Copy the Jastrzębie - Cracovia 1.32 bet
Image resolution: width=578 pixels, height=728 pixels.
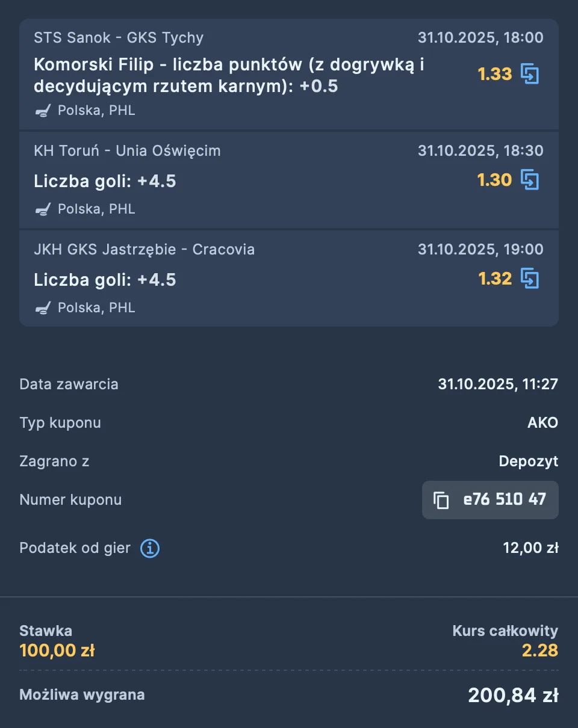point(529,279)
